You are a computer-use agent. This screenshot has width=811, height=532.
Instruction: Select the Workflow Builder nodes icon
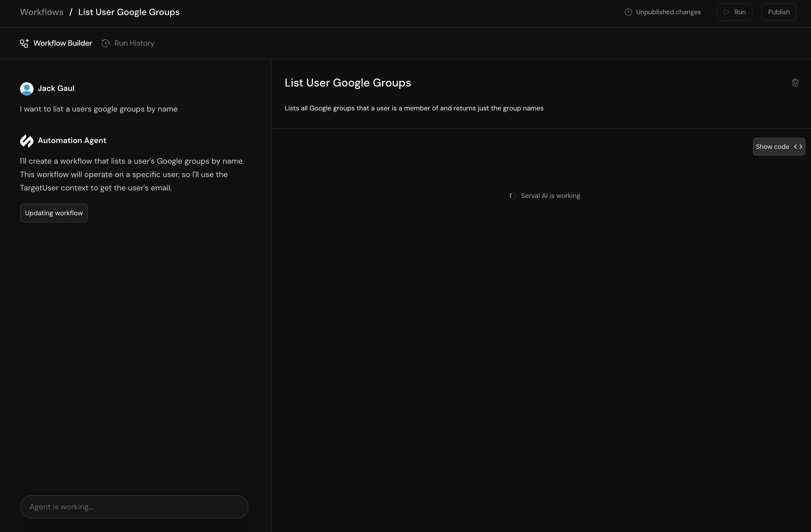(x=24, y=43)
